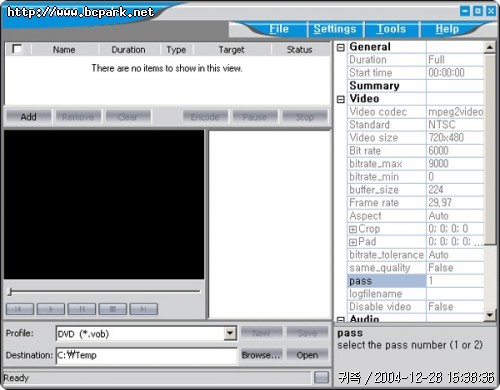Select the Bit rate property row
This screenshot has height=390, width=500.
click(x=416, y=151)
